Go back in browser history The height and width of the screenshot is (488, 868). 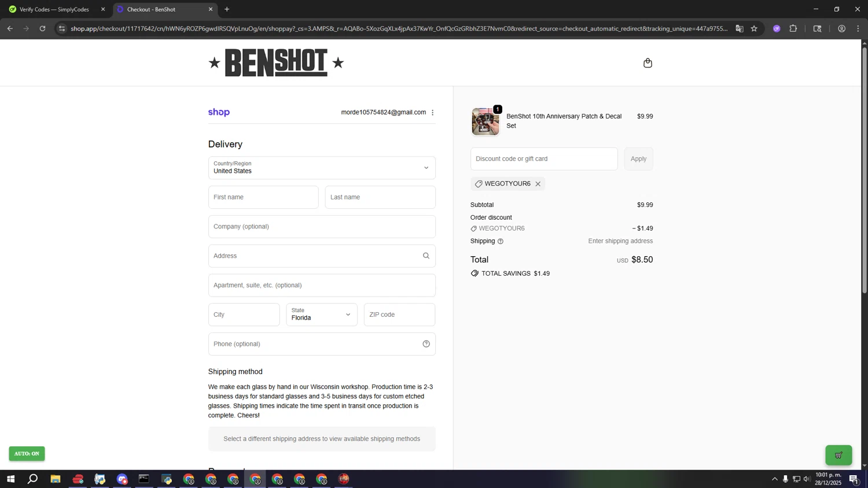point(10,28)
